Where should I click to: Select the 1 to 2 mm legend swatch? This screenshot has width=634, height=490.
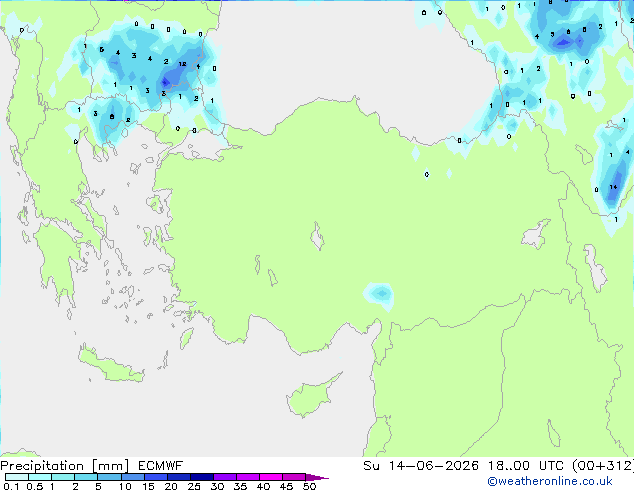point(63,477)
